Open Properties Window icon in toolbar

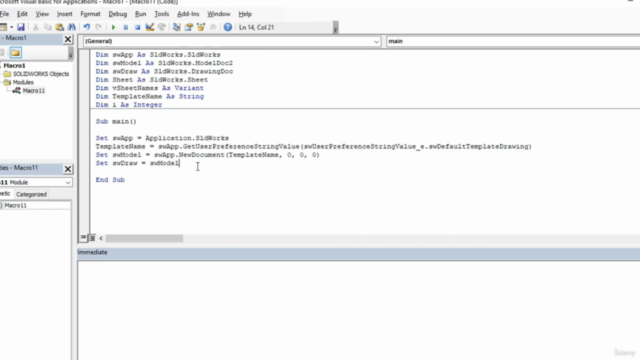pos(189,27)
